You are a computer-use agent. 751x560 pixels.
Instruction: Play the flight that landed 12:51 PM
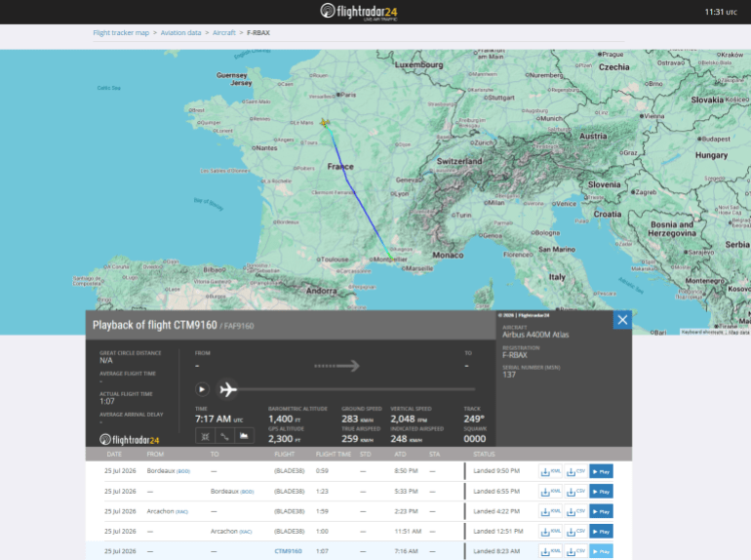(x=601, y=532)
